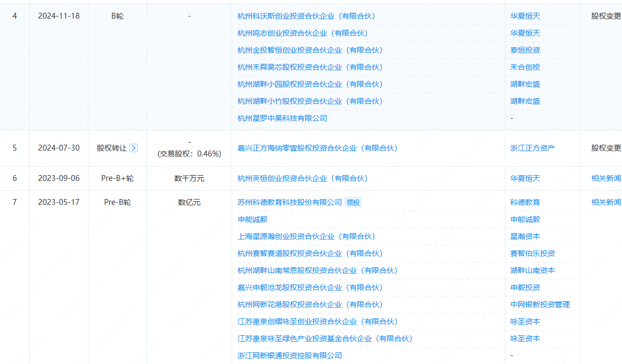Open 星瀚资本 institution link
The width and height of the screenshot is (622, 364).
coord(525,237)
